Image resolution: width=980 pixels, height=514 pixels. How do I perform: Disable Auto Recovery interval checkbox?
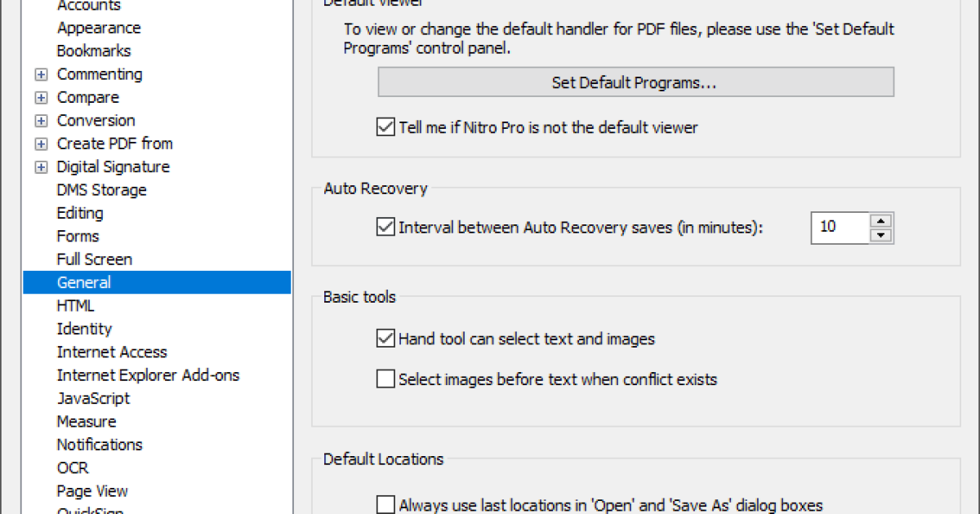(385, 228)
